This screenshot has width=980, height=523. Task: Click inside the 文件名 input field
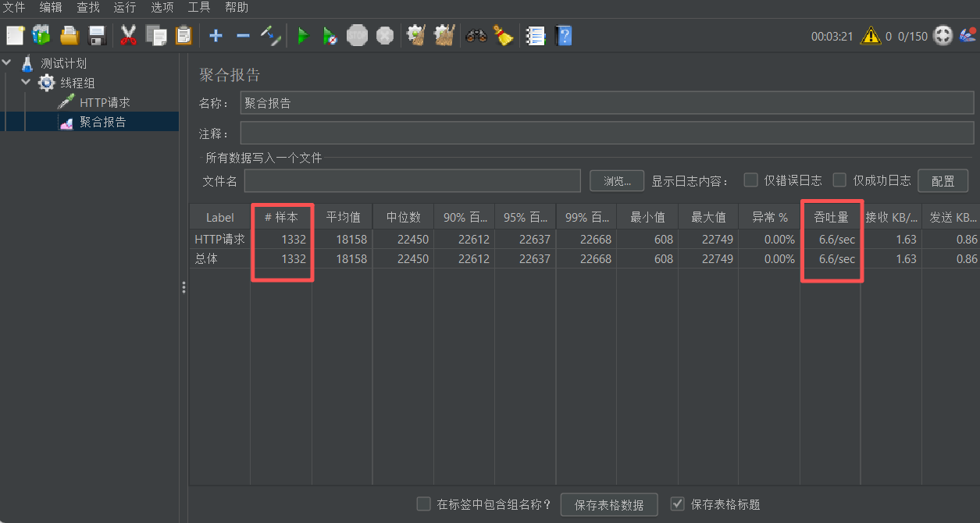(x=412, y=180)
